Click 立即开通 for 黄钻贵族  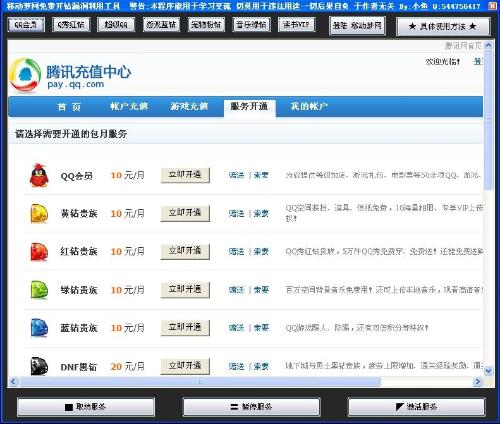(185, 213)
